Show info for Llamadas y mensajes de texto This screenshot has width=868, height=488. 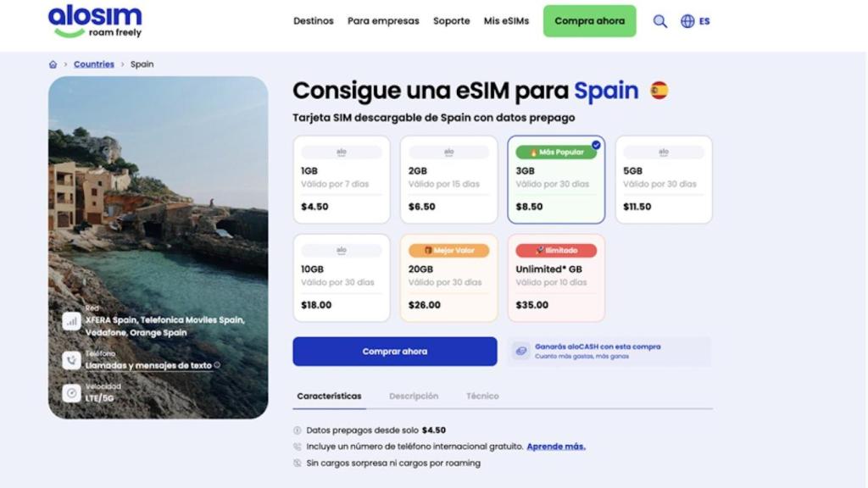point(217,365)
